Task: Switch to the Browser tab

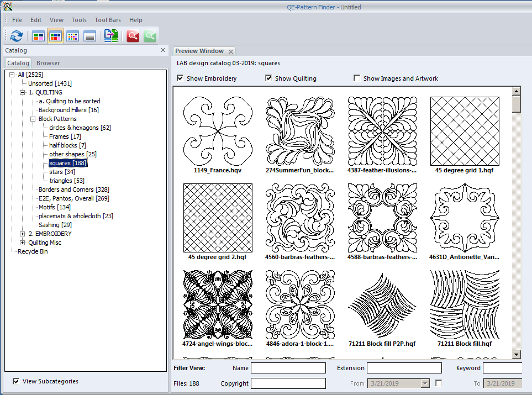Action: (48, 63)
